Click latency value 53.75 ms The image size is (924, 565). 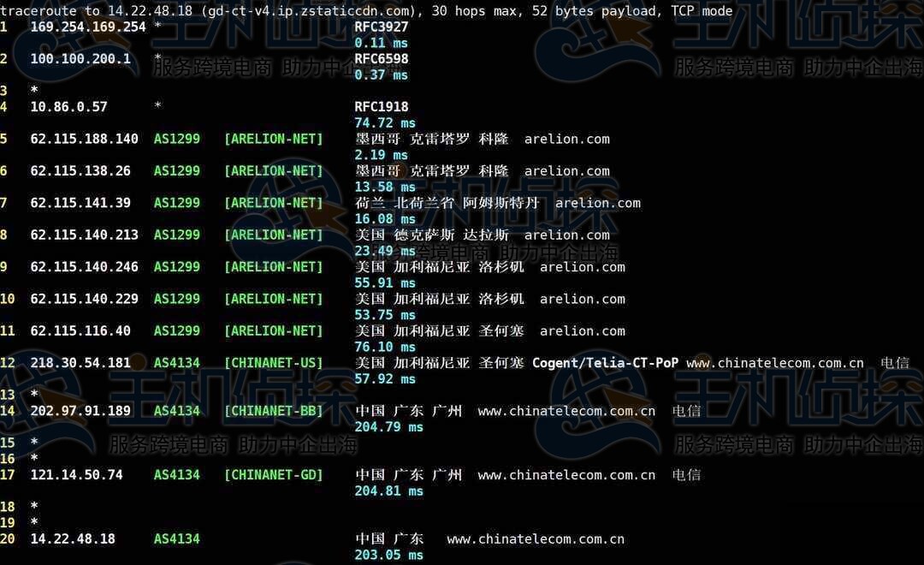point(385,315)
